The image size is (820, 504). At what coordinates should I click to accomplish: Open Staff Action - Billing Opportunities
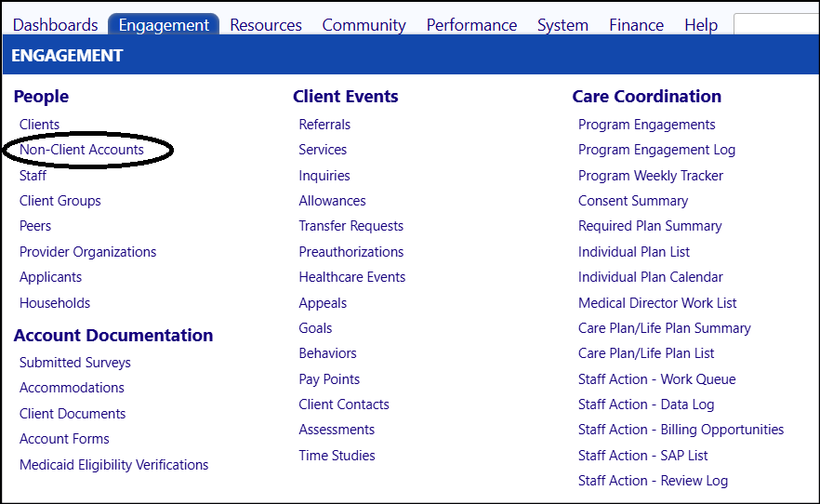coord(681,430)
